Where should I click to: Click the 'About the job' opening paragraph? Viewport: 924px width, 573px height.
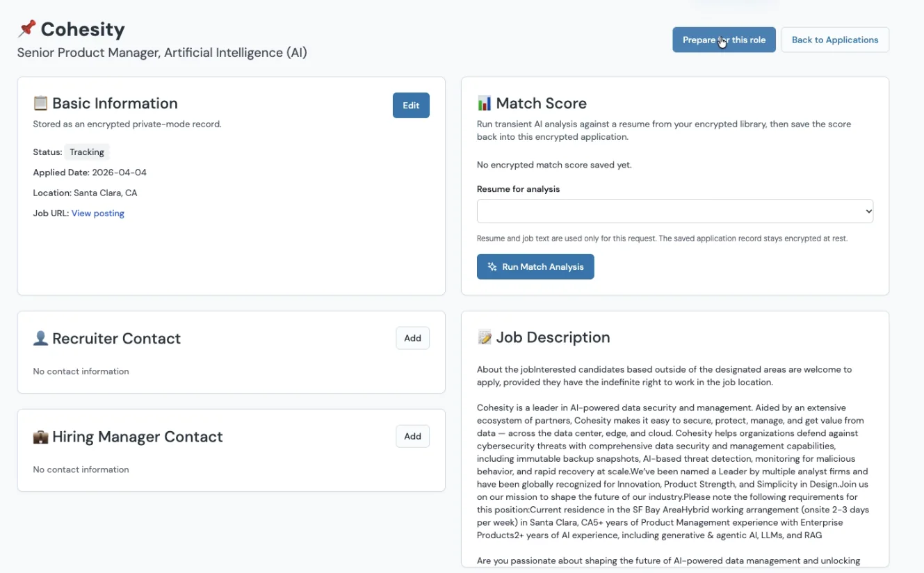tap(664, 376)
